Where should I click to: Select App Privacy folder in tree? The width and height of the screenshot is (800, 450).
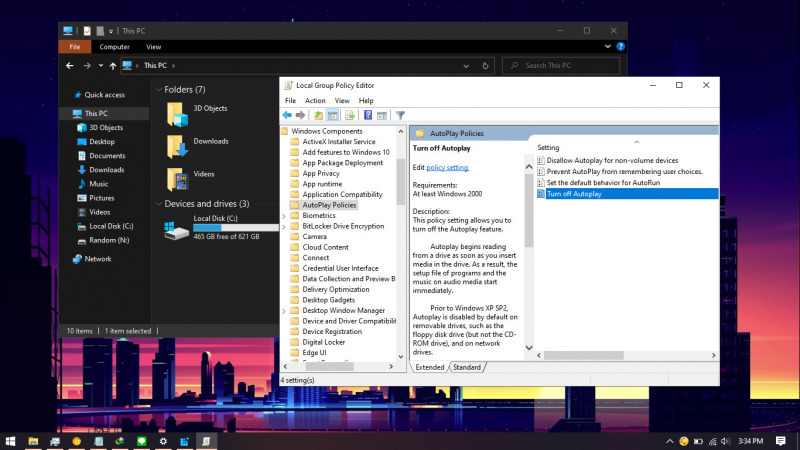[x=321, y=173]
